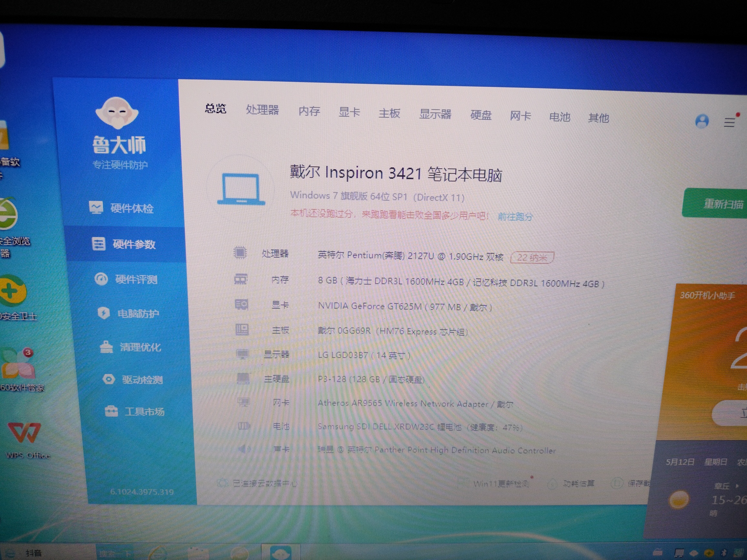Click the laptop computer icon
Screen dimensions: 747x560
241,188
